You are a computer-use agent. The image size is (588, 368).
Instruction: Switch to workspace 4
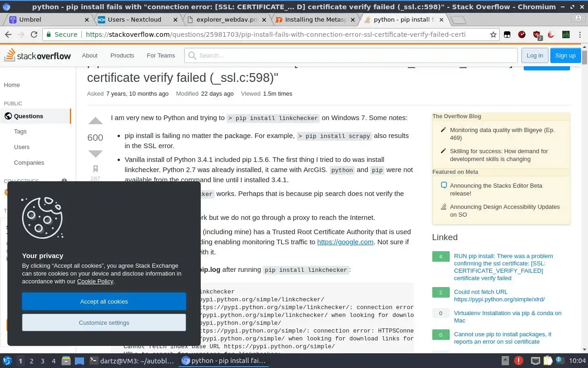point(54,361)
